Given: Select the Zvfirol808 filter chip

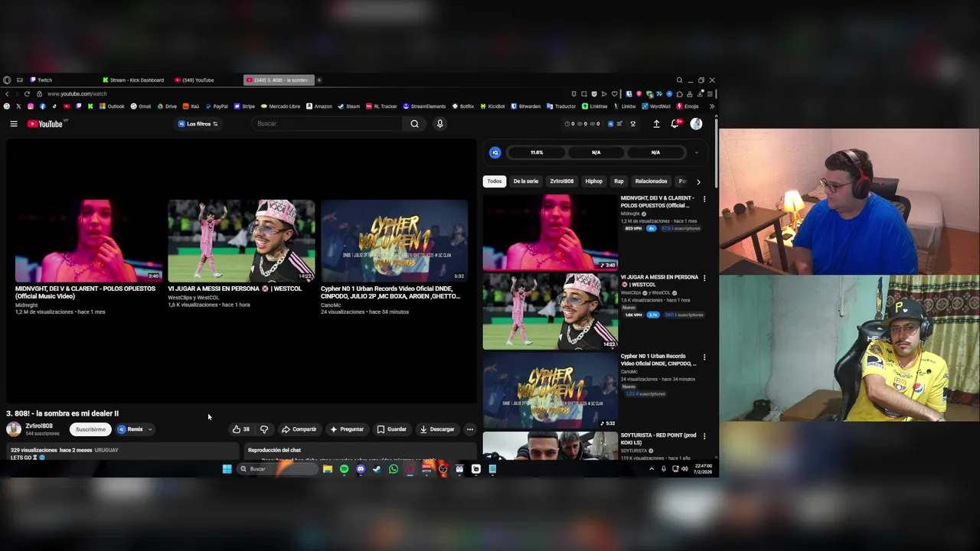Looking at the screenshot, I should coord(562,181).
